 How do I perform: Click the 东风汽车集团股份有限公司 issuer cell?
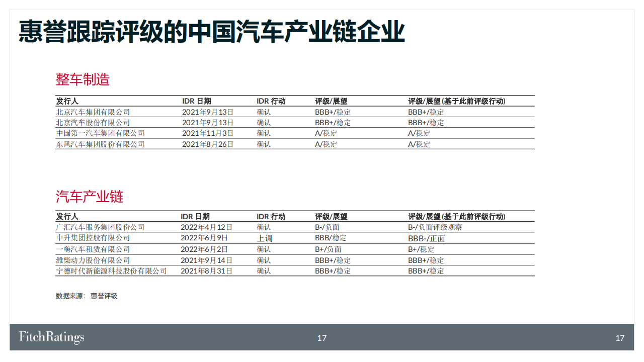(x=100, y=144)
